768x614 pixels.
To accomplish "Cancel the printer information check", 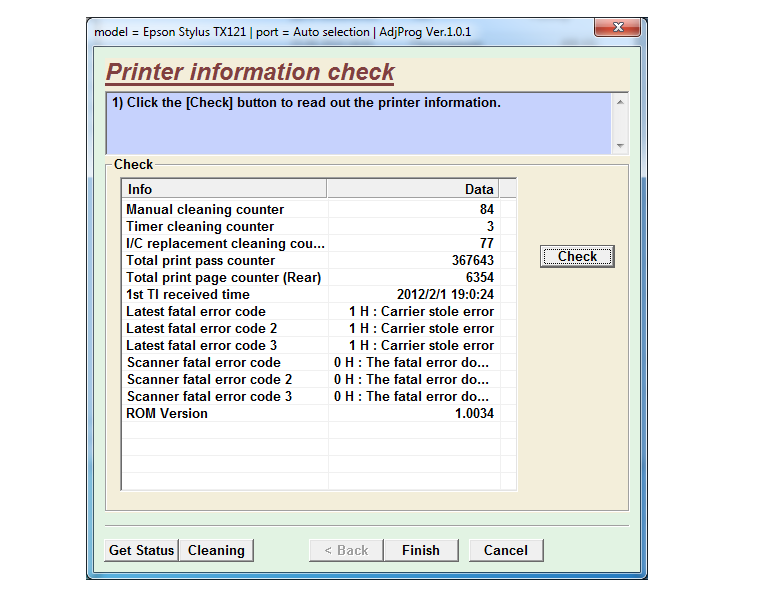I will [x=505, y=550].
